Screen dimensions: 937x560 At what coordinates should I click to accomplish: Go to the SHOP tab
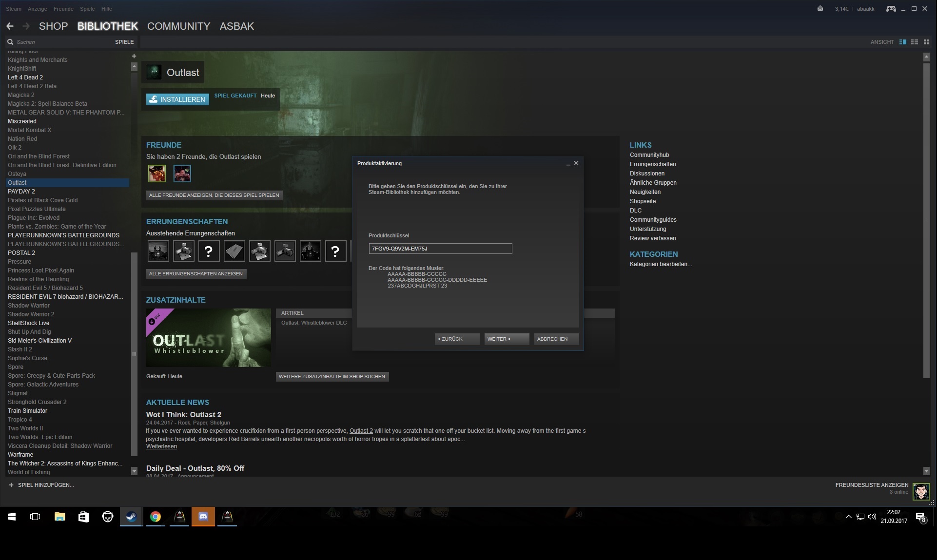[53, 26]
